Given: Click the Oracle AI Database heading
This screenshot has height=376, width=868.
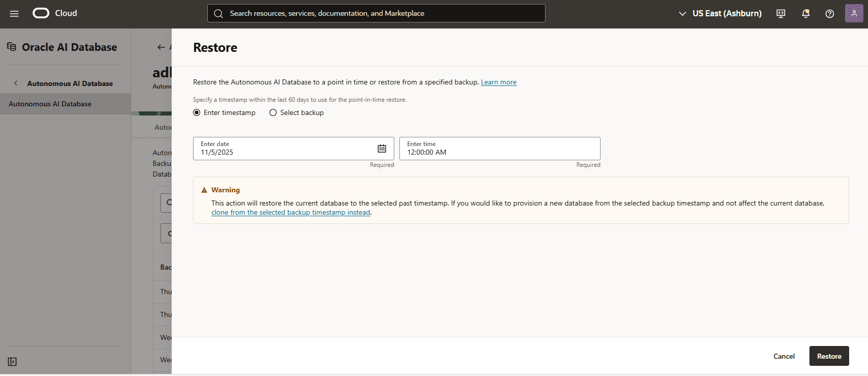Looking at the screenshot, I should (x=69, y=47).
